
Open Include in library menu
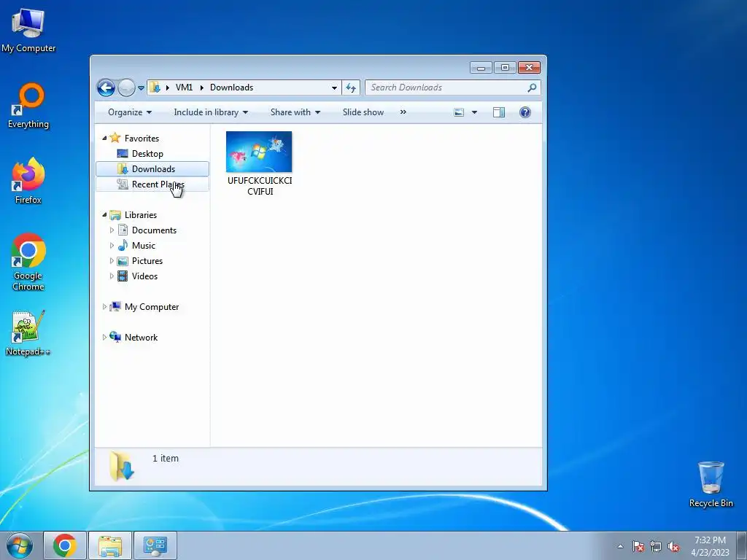click(x=211, y=112)
